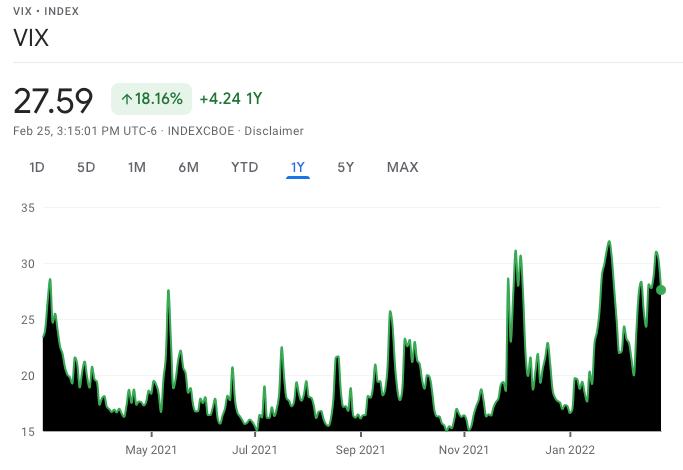Click the 25 y-axis label

coord(28,320)
